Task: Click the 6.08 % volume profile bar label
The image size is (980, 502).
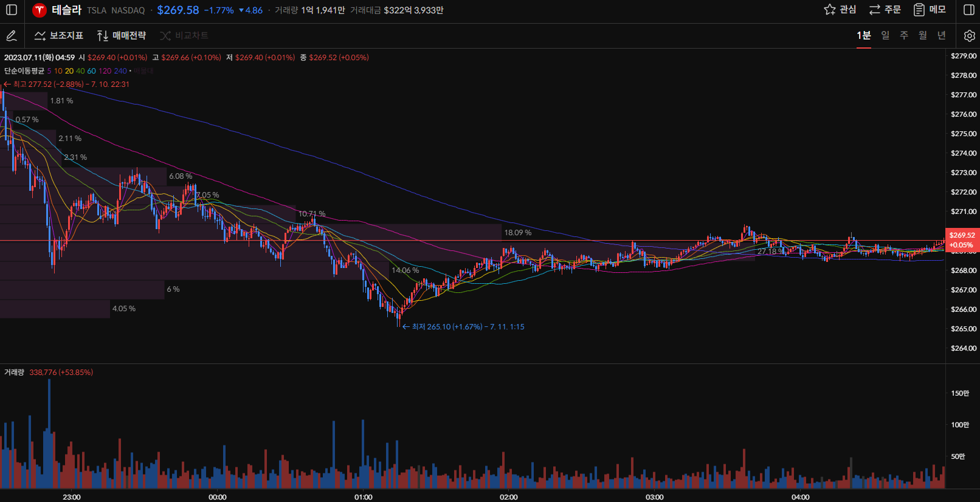Action: point(181,176)
